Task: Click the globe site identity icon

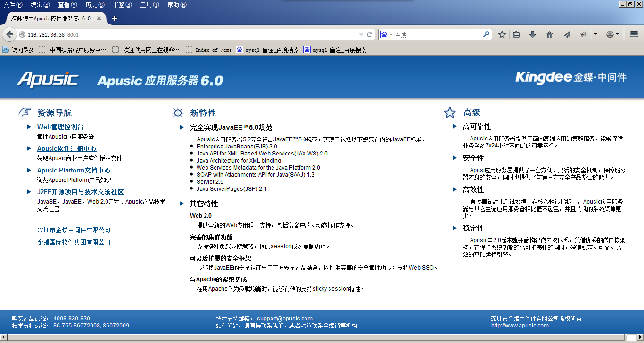Action: pos(22,35)
